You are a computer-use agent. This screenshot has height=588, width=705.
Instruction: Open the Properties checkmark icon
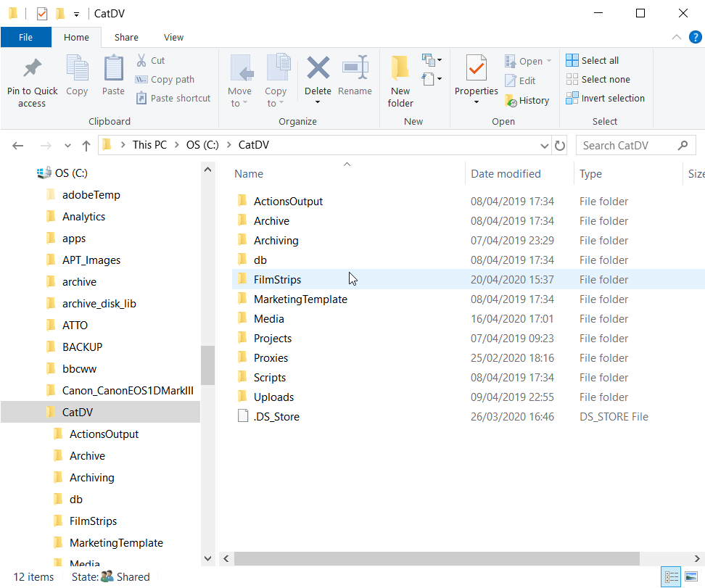click(x=476, y=68)
